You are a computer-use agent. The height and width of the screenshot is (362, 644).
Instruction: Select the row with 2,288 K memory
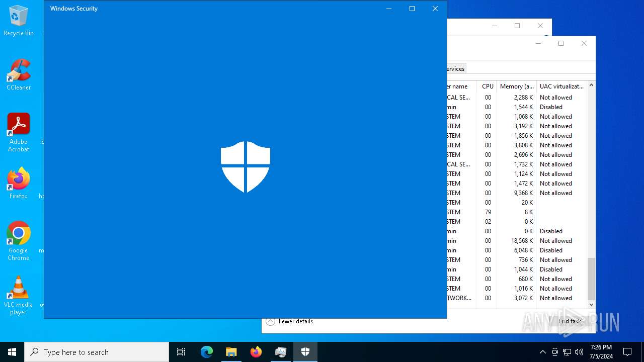pos(517,98)
